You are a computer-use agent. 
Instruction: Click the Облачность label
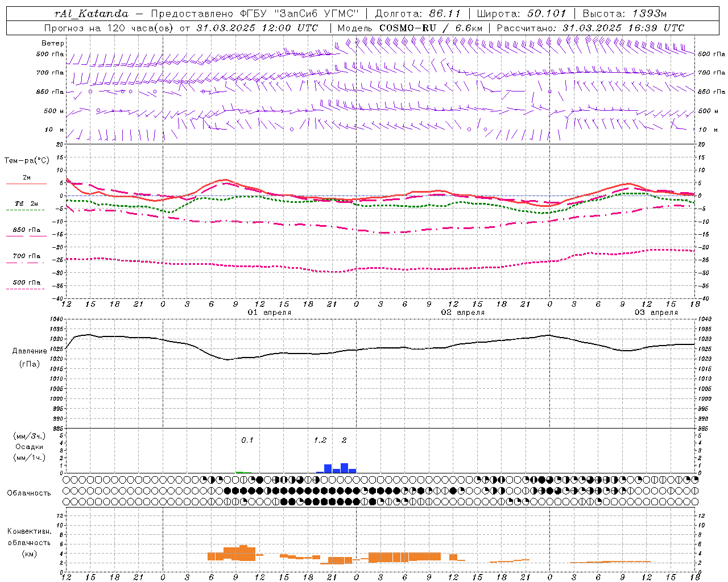pos(29,493)
